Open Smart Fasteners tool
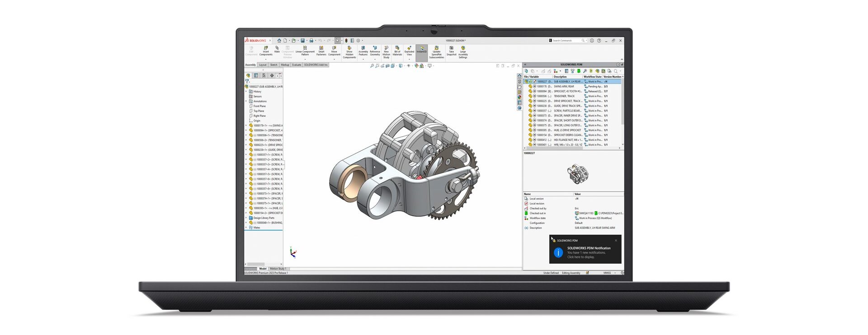This screenshot has height=335, width=868. click(321, 51)
